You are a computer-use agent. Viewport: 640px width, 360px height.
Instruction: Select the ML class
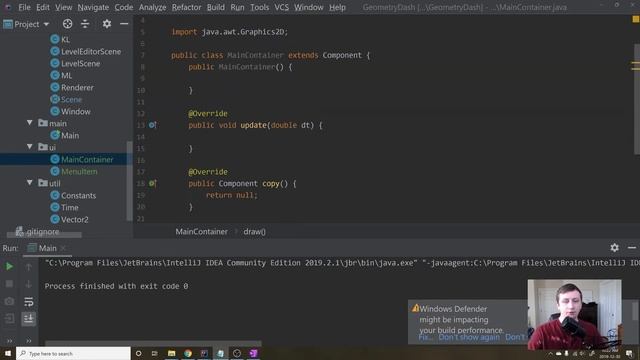67,76
